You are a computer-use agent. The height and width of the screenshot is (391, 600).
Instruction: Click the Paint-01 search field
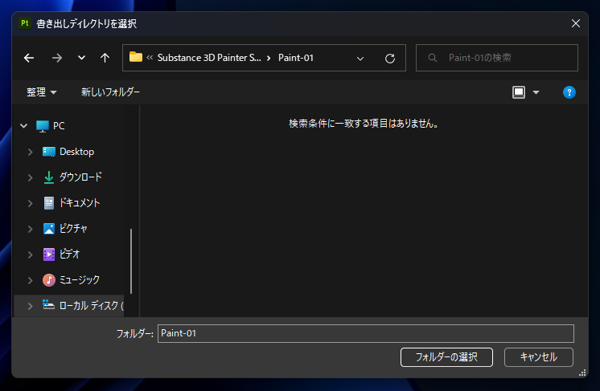click(x=497, y=58)
